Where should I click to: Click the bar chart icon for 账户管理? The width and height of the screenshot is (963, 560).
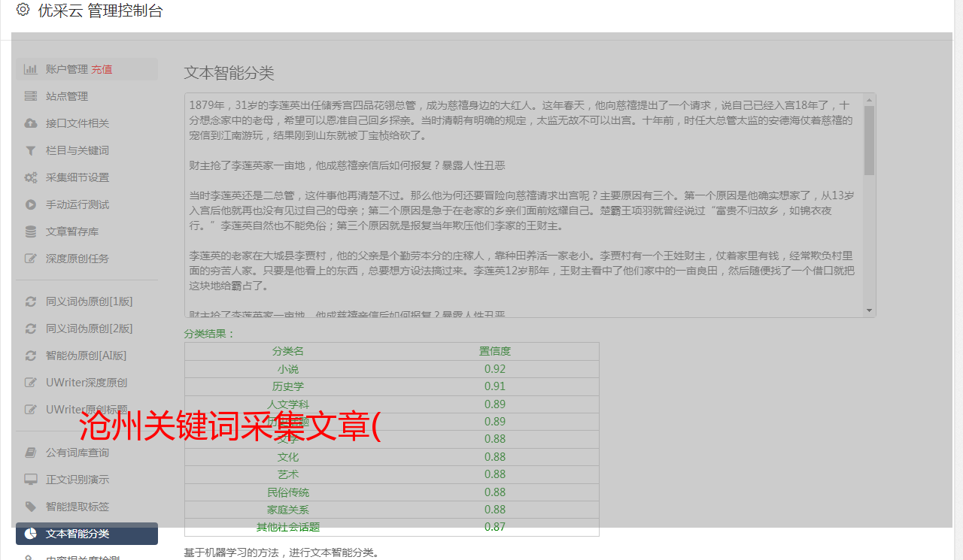tap(31, 69)
